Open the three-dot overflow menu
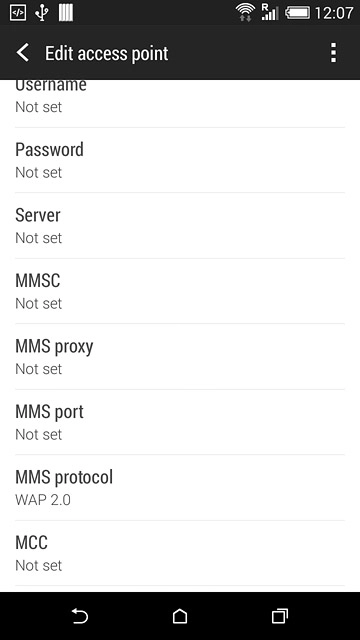Viewport: 360px width, 640px height. coord(333,53)
